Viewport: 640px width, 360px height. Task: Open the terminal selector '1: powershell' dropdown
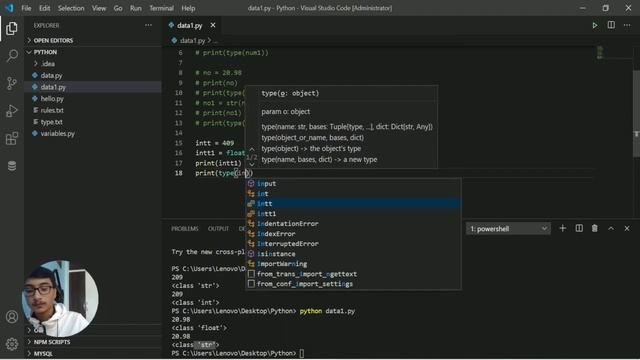(x=508, y=229)
